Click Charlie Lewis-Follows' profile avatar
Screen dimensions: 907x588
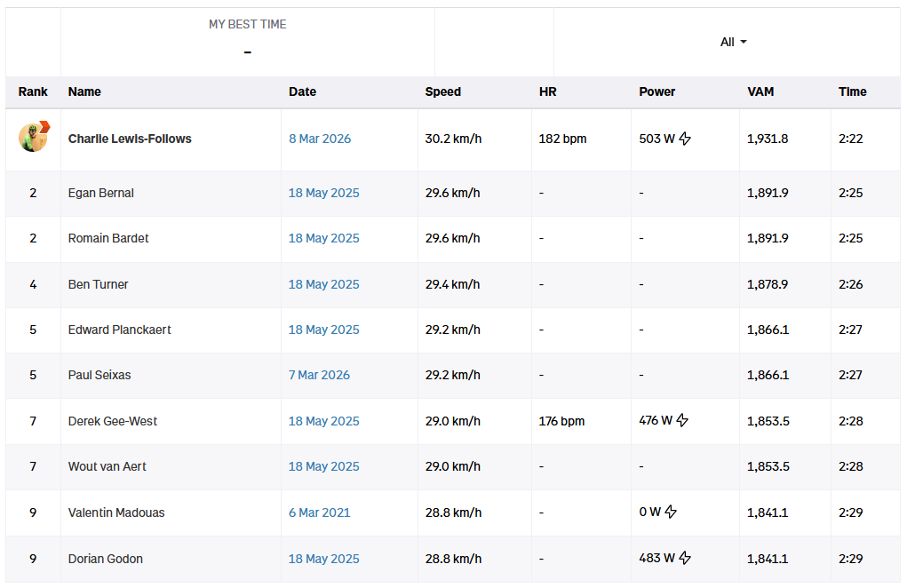coord(33,138)
